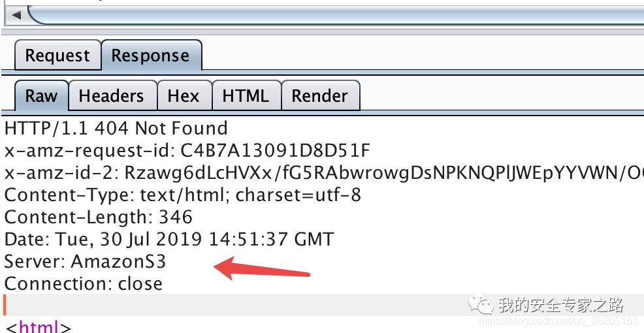Click the x-amz-request-id header line
Viewport: 644px width, 333px height.
187,151
